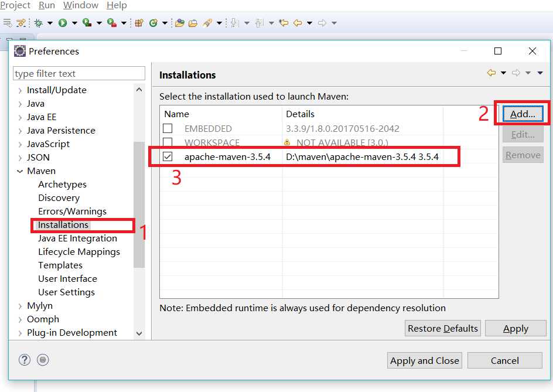Screen dimensions: 553x392
Task: Click the Apply button
Action: coord(516,328)
